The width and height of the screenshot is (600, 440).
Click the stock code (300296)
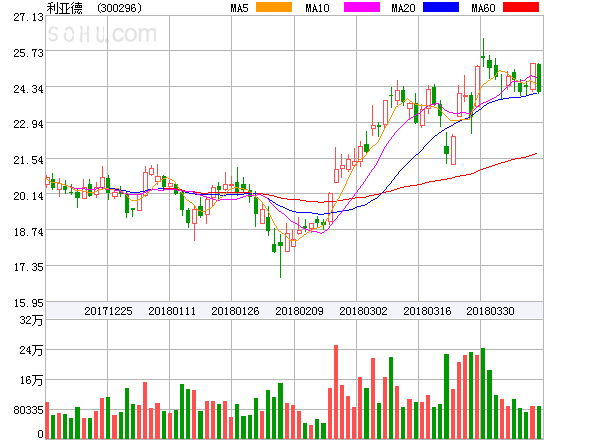tap(119, 8)
